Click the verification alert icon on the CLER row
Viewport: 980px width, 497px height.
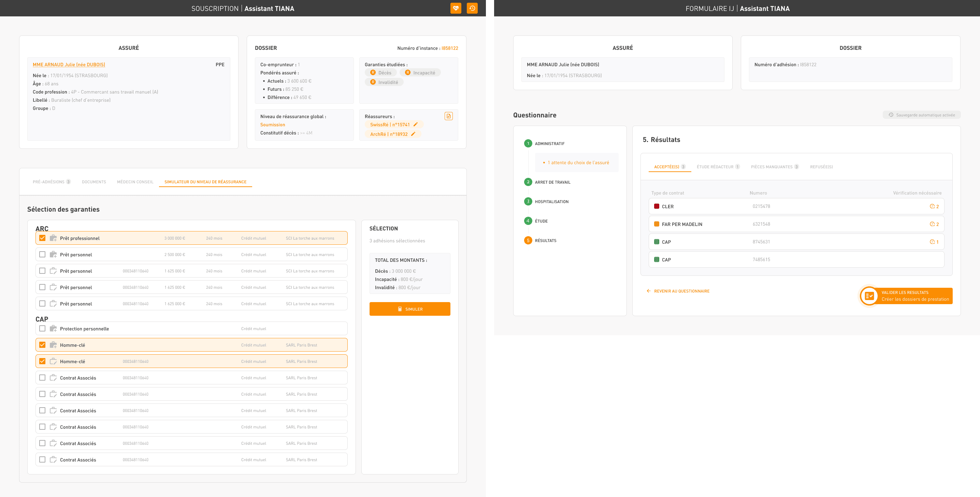click(x=932, y=206)
